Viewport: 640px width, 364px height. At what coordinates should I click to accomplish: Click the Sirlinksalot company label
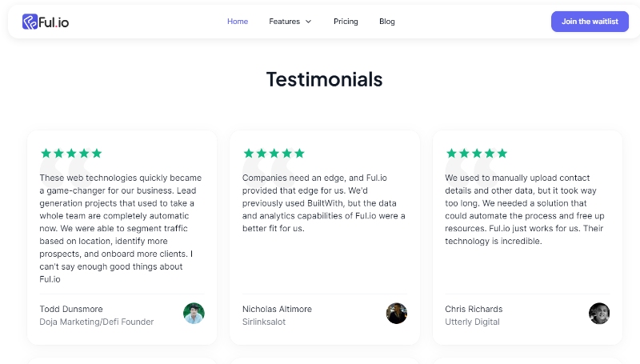[264, 322]
